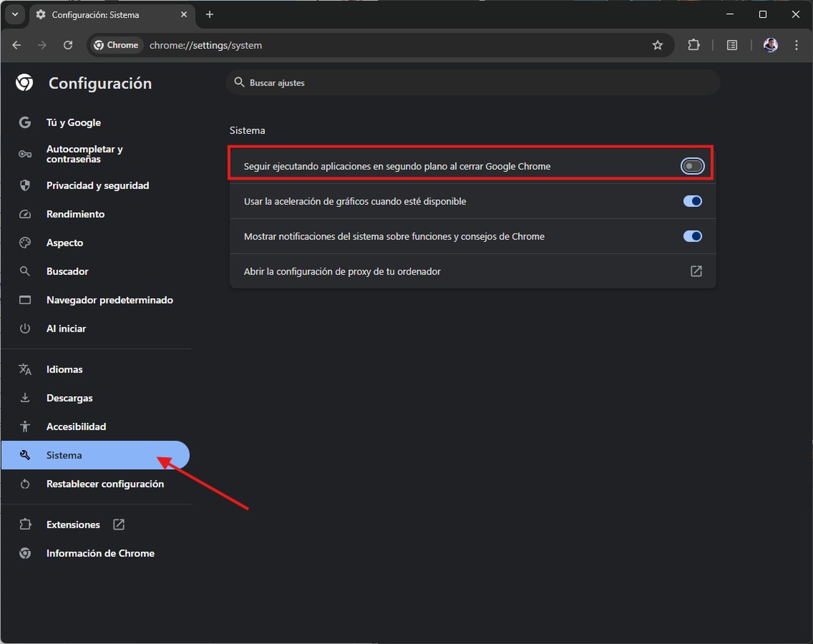Click the speedometer icon for Rendimiento
The height and width of the screenshot is (644, 813).
(25, 214)
